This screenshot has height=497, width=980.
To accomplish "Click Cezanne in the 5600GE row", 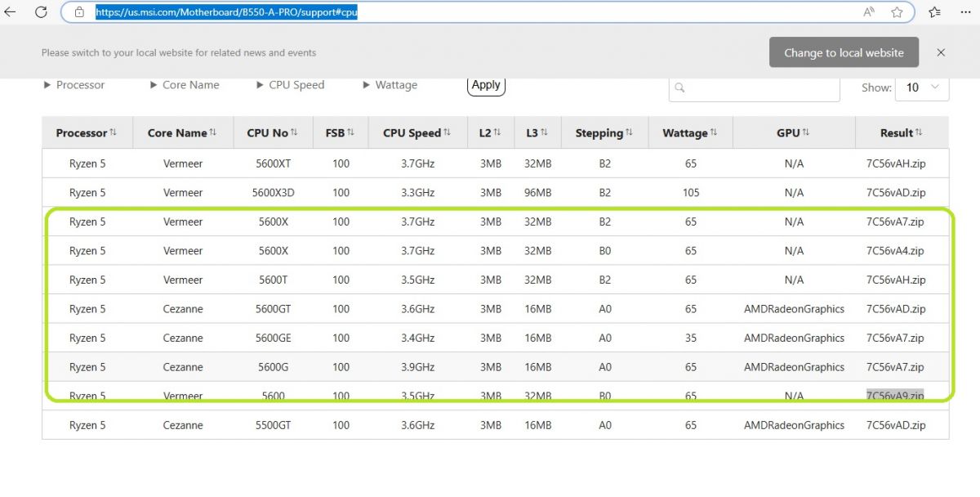I will [183, 338].
